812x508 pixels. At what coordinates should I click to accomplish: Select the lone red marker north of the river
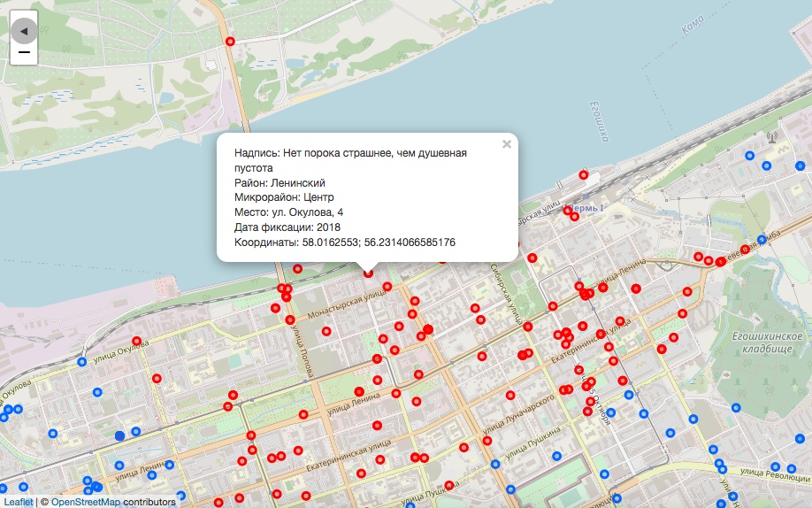tap(230, 42)
